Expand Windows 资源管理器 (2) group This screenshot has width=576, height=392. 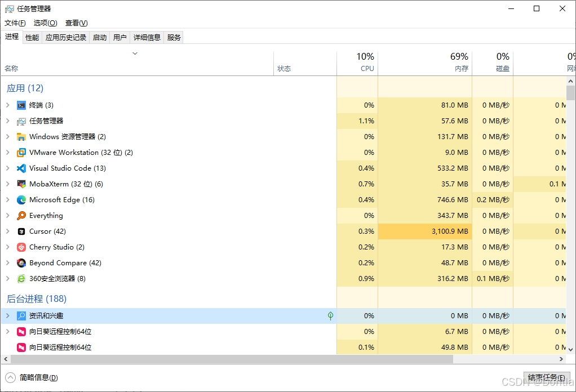click(8, 137)
